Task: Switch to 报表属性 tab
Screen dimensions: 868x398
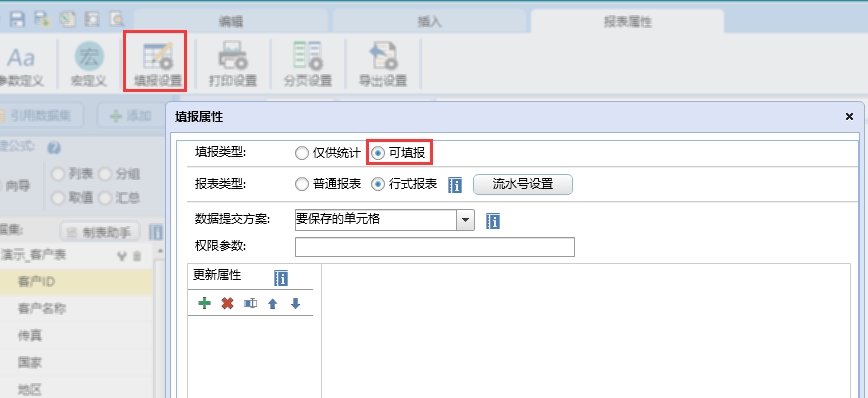Action: (x=627, y=22)
